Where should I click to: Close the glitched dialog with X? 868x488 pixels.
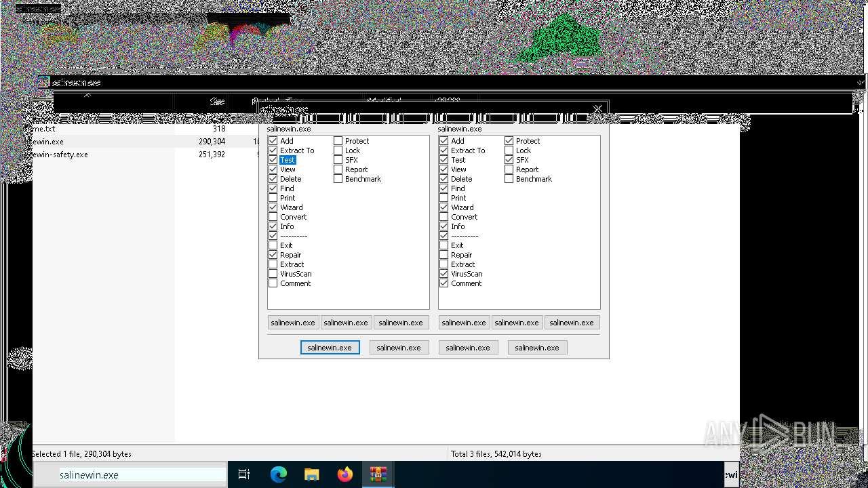click(597, 109)
